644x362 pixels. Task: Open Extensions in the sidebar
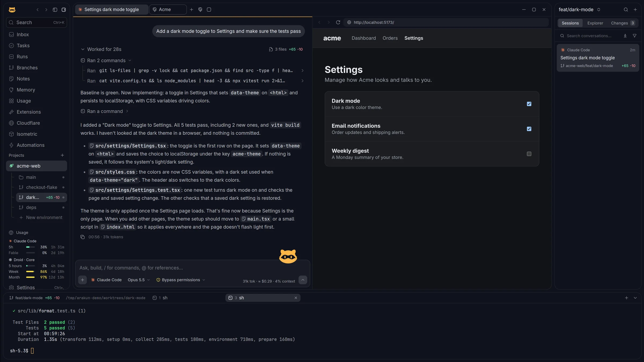[x=36, y=112]
